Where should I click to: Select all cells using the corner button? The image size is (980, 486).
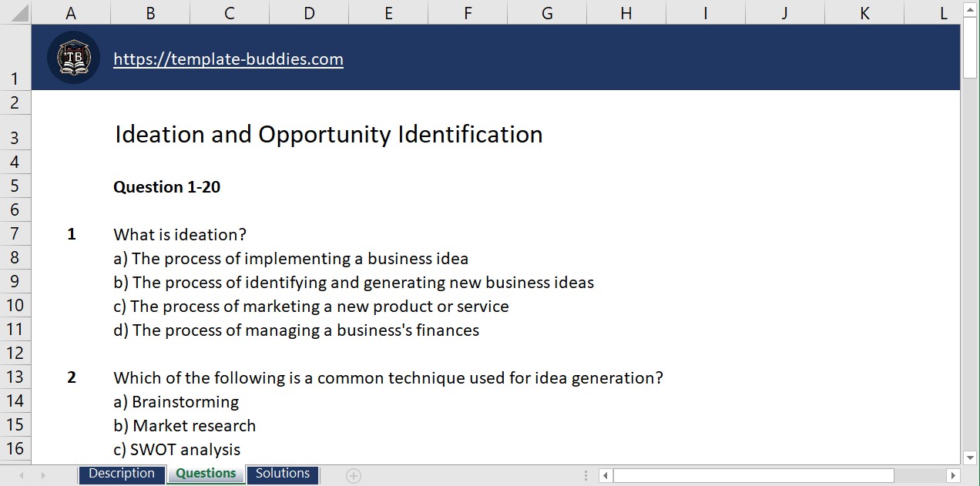tap(15, 12)
